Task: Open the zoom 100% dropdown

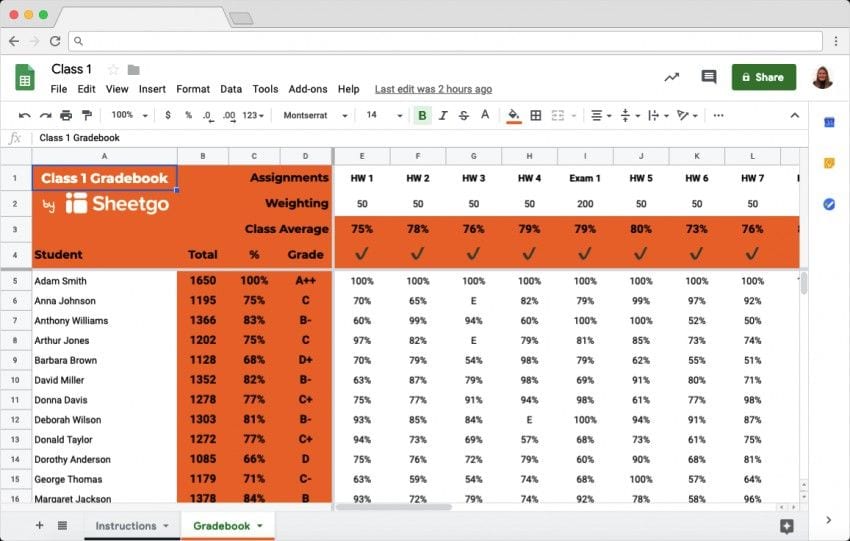Action: [129, 115]
